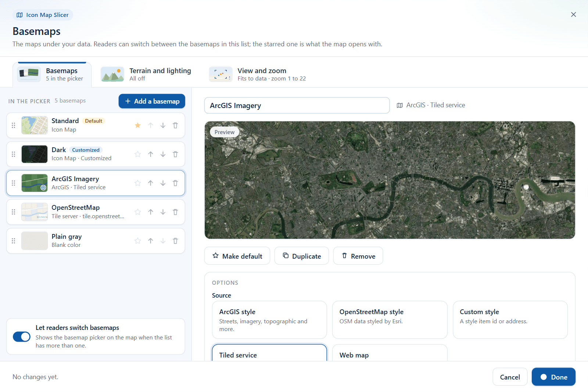The image size is (588, 392).
Task: Click Add a basemap button
Action: (152, 101)
